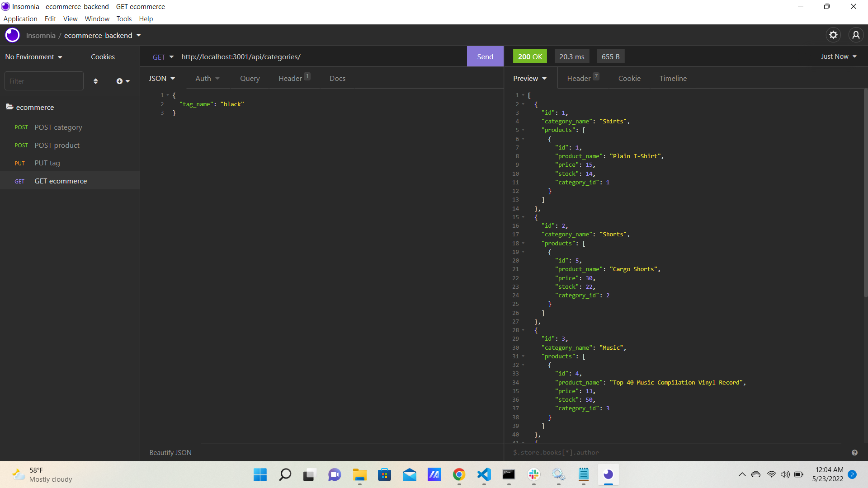Open the Cookie response tab
The width and height of the screenshot is (868, 488).
click(x=629, y=79)
